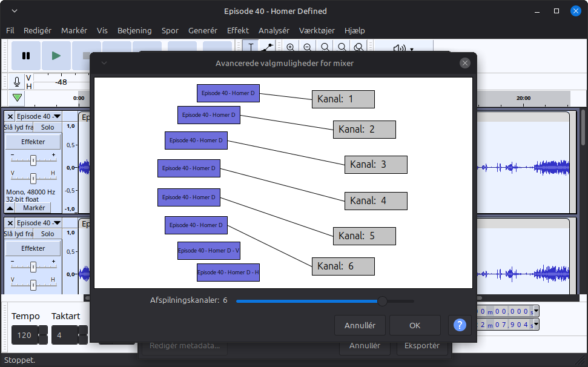This screenshot has width=588, height=367.
Task: Click OK in the mixer dialog
Action: pos(414,325)
